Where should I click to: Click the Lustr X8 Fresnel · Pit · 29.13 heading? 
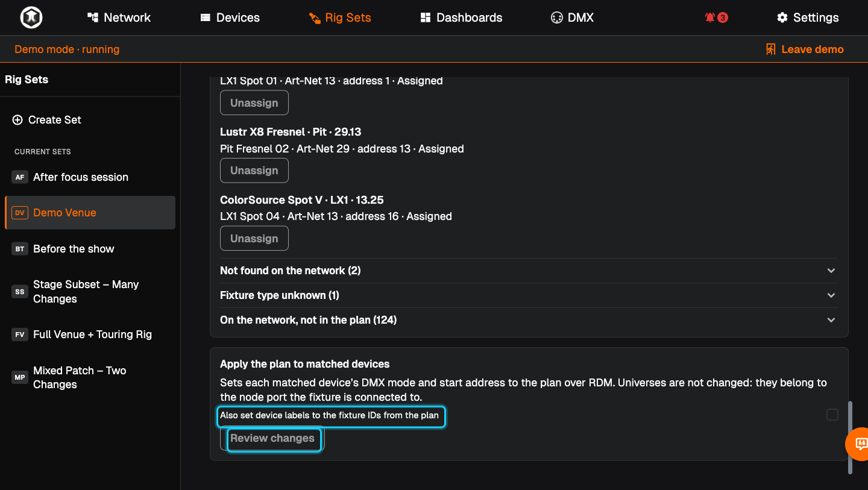pyautogui.click(x=291, y=132)
